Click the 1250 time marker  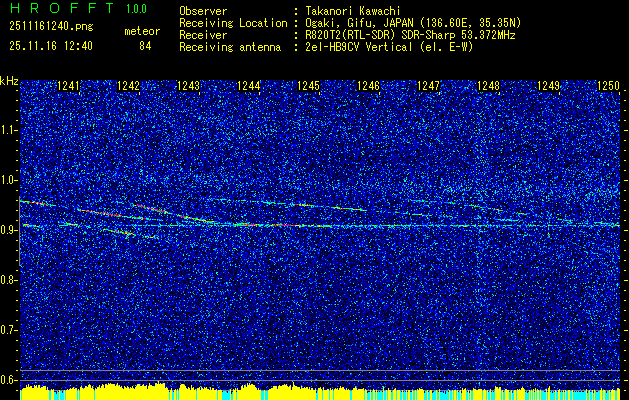(x=609, y=86)
